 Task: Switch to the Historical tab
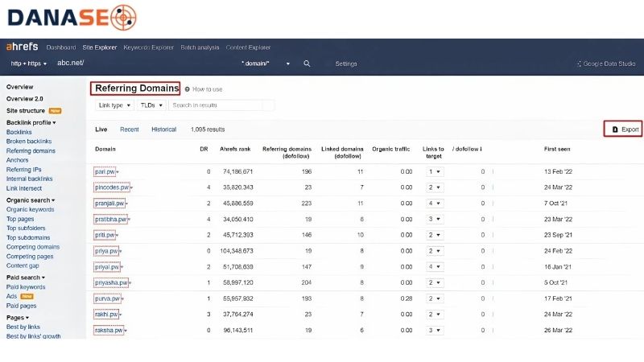pyautogui.click(x=164, y=130)
